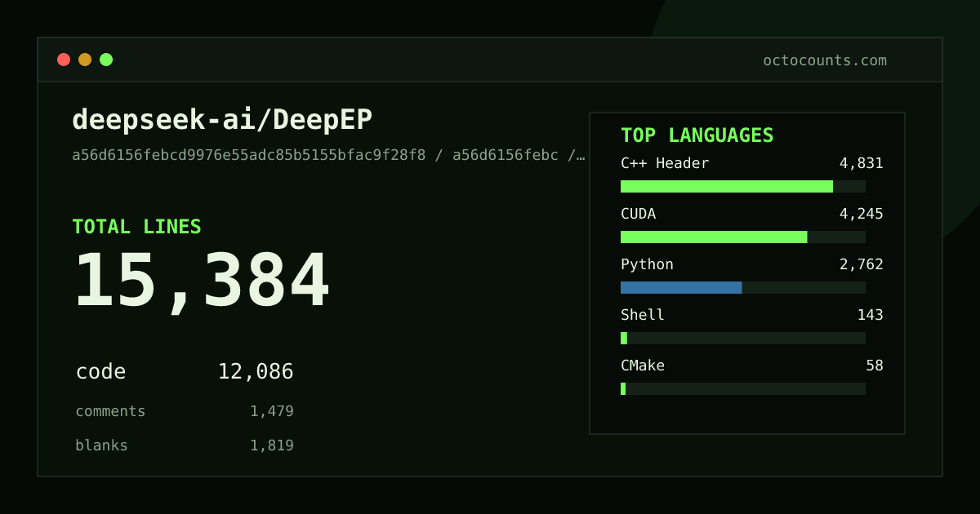Select the comments value 1,479
Viewport: 980px width, 514px height.
point(272,411)
